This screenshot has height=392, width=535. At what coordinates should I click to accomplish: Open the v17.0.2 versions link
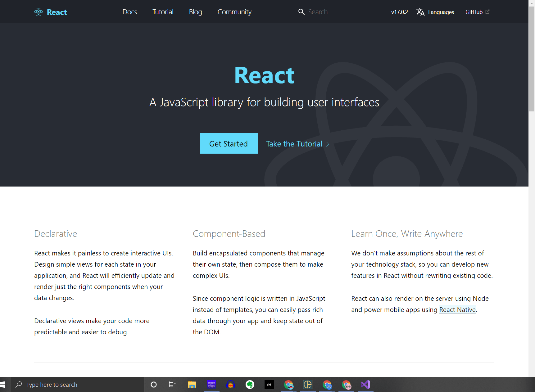399,12
